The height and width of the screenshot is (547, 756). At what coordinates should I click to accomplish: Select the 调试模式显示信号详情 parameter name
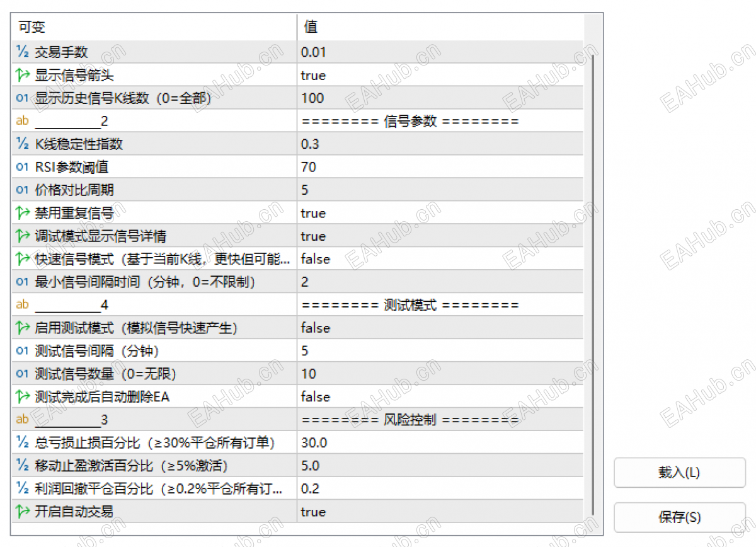(101, 236)
